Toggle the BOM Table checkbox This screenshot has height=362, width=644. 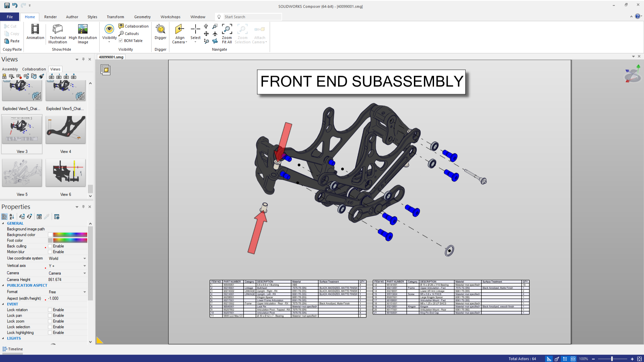pyautogui.click(x=121, y=41)
